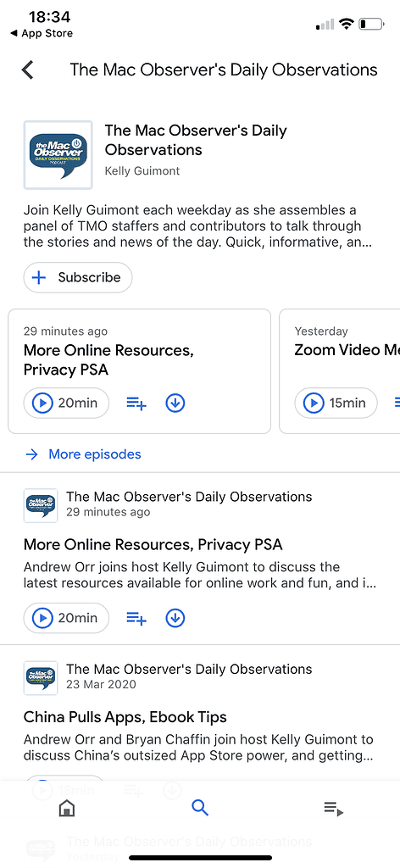Play 20min episode in the list row
Image resolution: width=400 pixels, height=868 pixels.
(x=66, y=618)
